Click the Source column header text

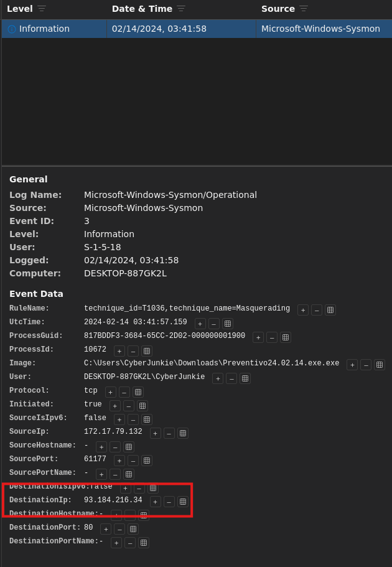(x=278, y=9)
